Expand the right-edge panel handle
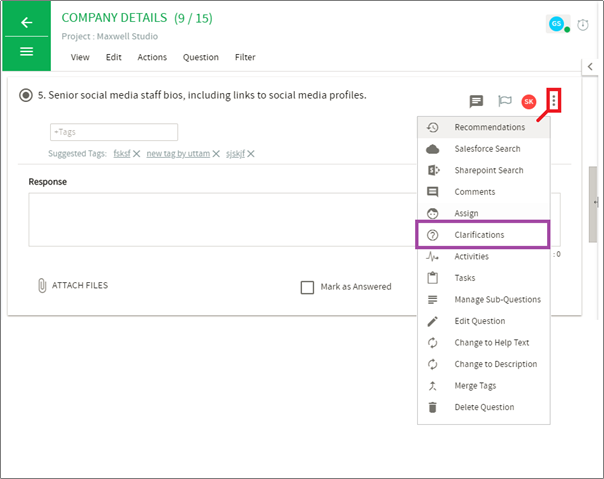Screen dimensions: 604x479 [596, 202]
